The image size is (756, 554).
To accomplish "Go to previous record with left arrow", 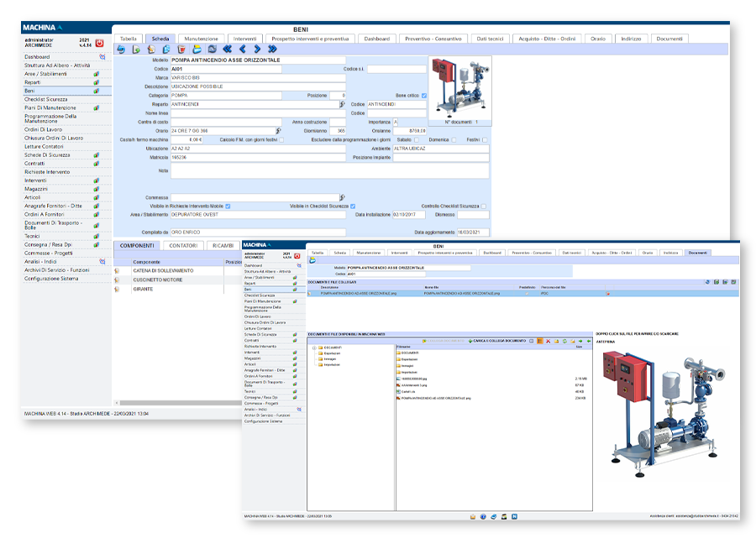I will pyautogui.click(x=243, y=50).
